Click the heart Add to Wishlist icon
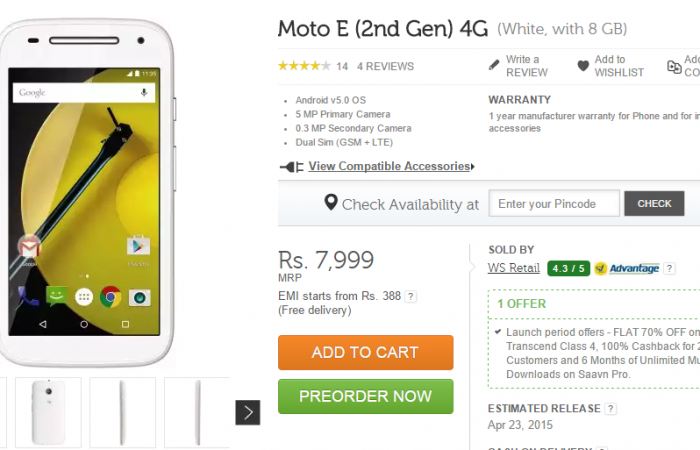This screenshot has width=700, height=450. tap(583, 66)
